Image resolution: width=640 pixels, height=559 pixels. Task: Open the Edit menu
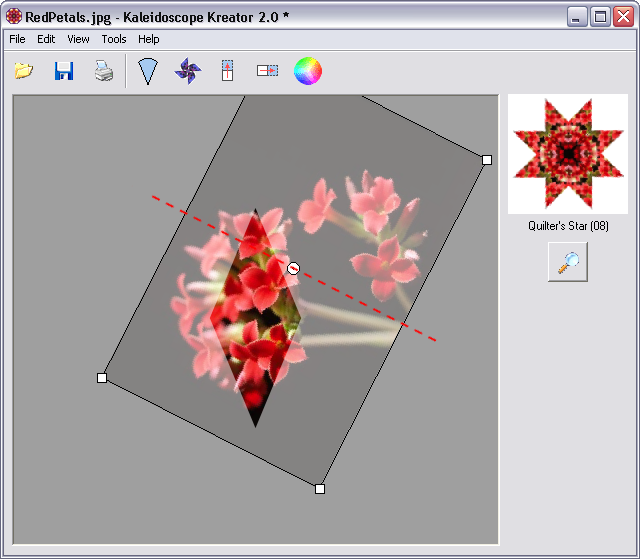pos(46,39)
